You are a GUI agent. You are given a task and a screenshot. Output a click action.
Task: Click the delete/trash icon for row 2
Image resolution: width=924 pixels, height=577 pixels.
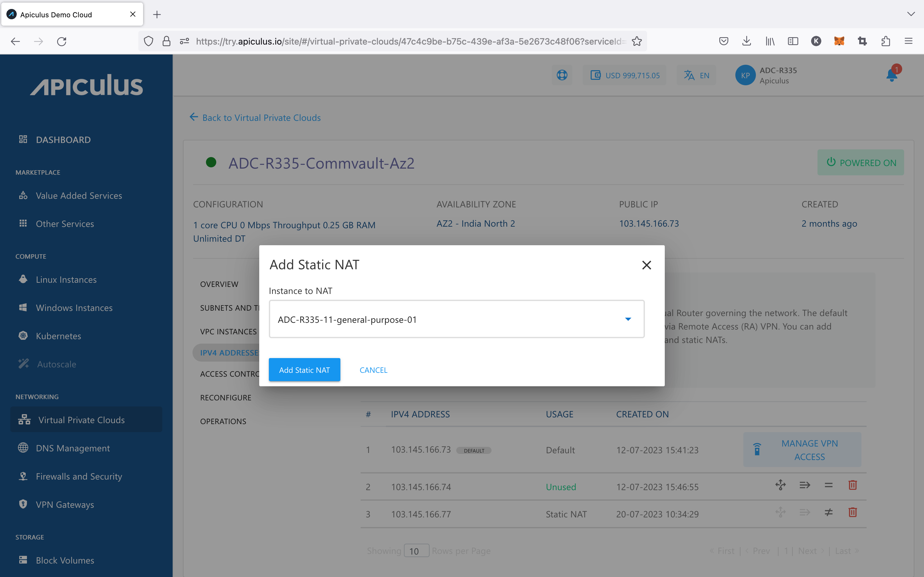tap(852, 487)
